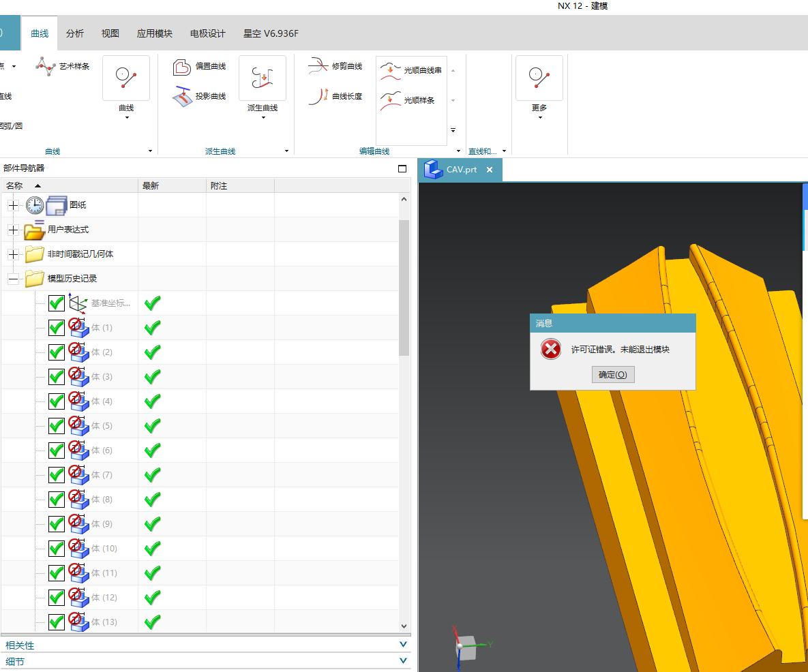Click the 艺术样条 (Studio Spline) icon

pos(46,66)
